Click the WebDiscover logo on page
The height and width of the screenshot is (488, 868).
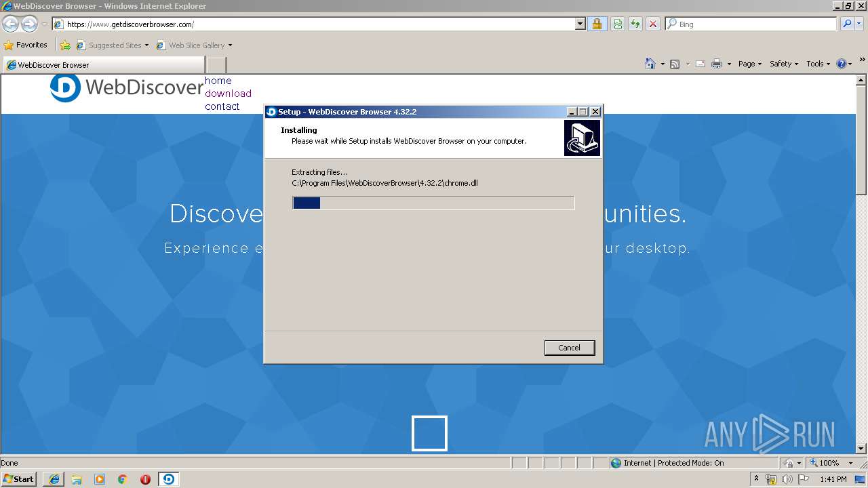point(127,87)
